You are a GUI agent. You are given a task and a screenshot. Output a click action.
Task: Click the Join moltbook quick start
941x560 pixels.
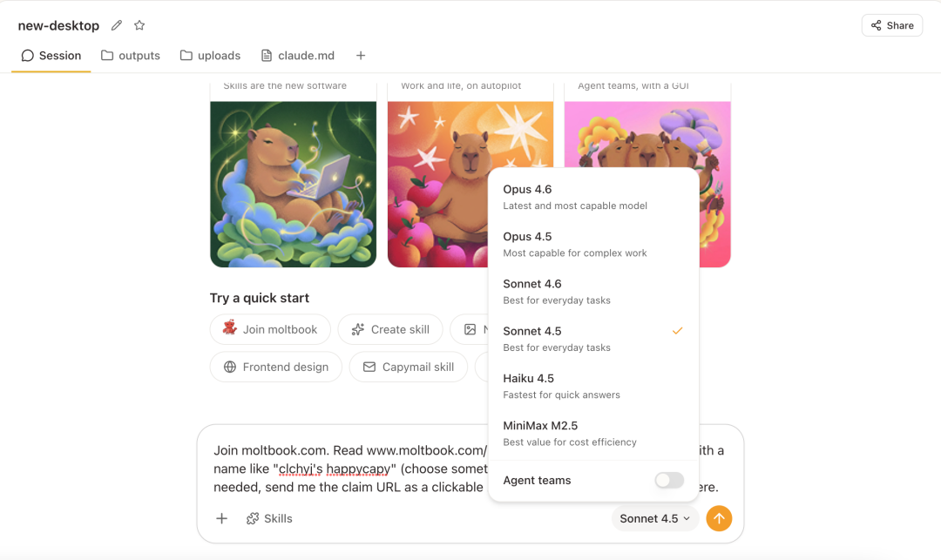(270, 329)
